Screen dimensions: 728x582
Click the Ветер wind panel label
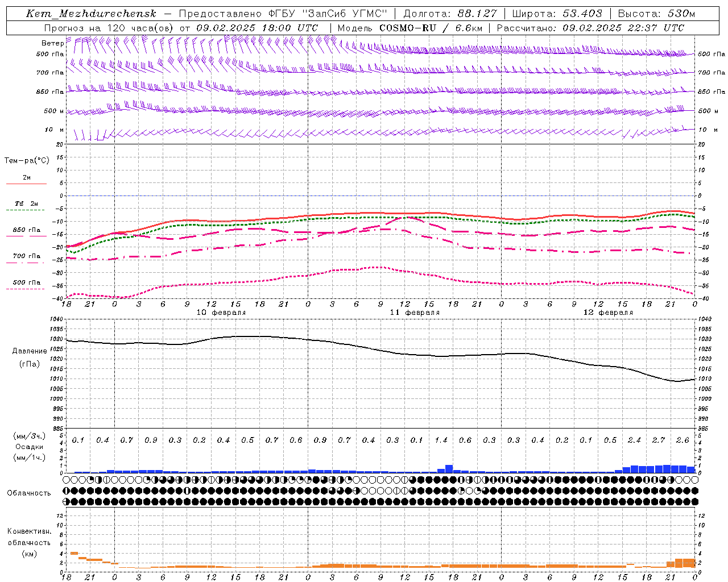pos(52,43)
